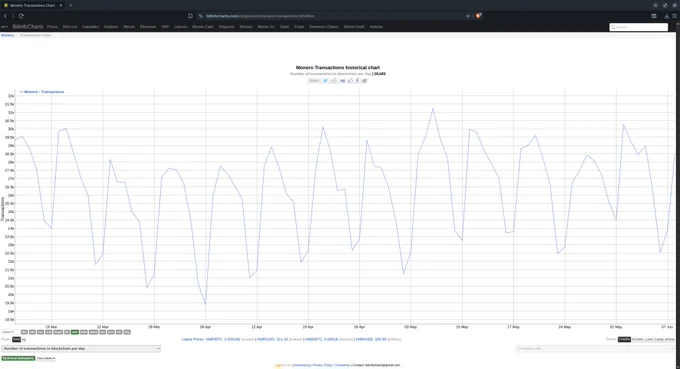Click the coin search field below chart
This screenshot has height=369, width=680.
[x=10, y=332]
